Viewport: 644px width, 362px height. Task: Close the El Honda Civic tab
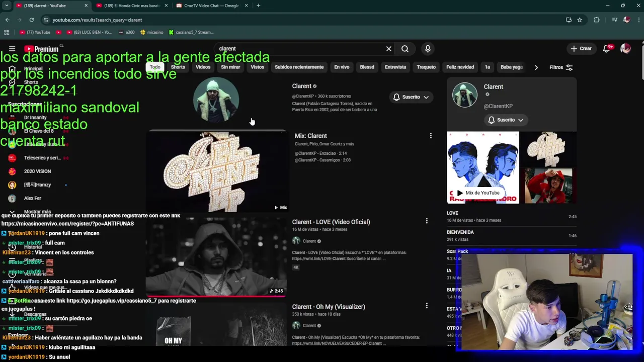coord(167,6)
